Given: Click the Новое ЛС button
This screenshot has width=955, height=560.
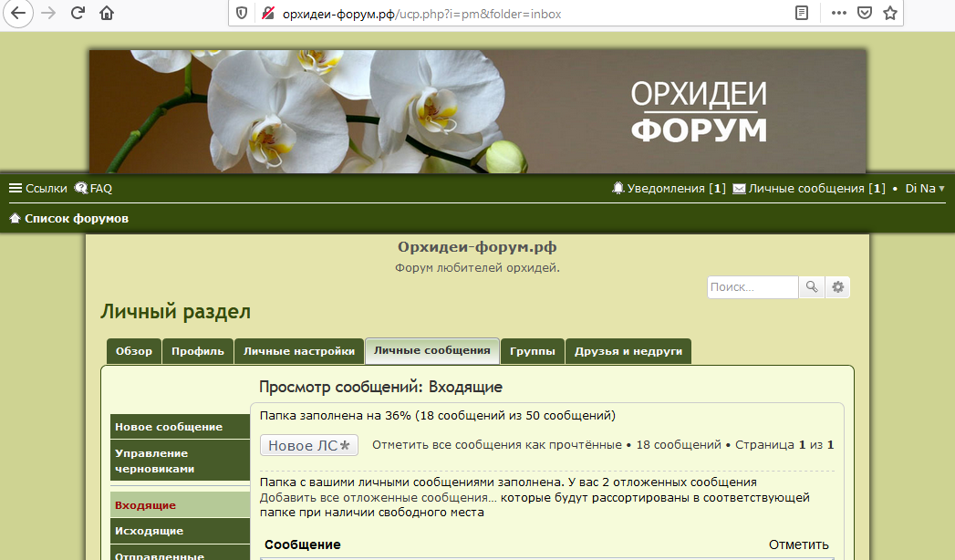Looking at the screenshot, I should point(309,445).
